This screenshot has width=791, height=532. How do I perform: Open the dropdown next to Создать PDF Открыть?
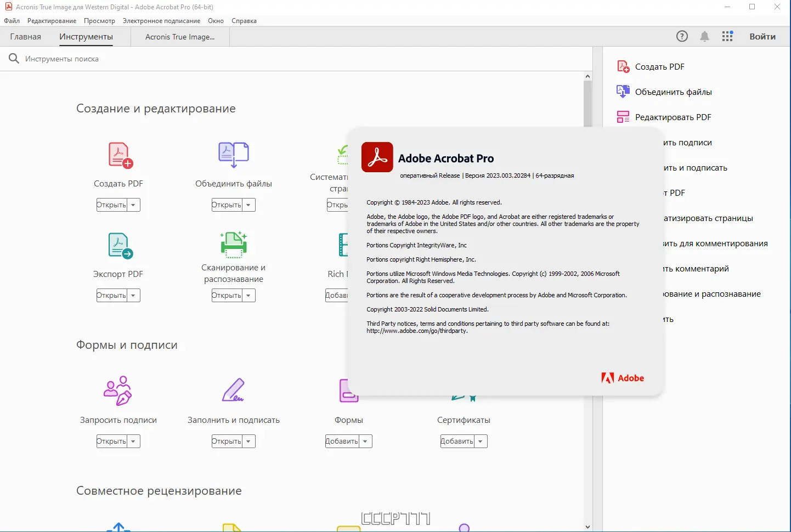tap(134, 204)
